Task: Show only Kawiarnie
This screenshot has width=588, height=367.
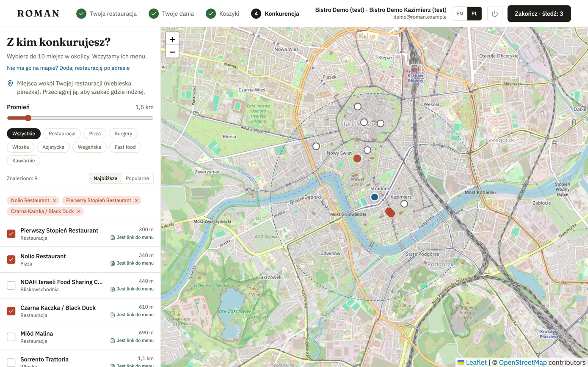Action: 24,161
